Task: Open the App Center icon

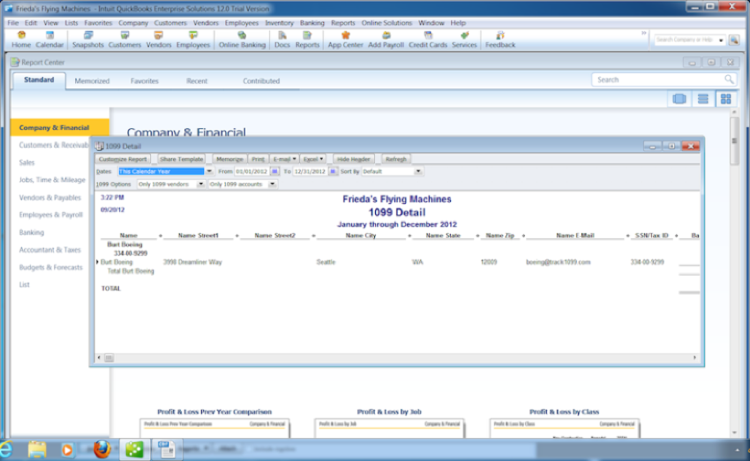Action: point(345,40)
